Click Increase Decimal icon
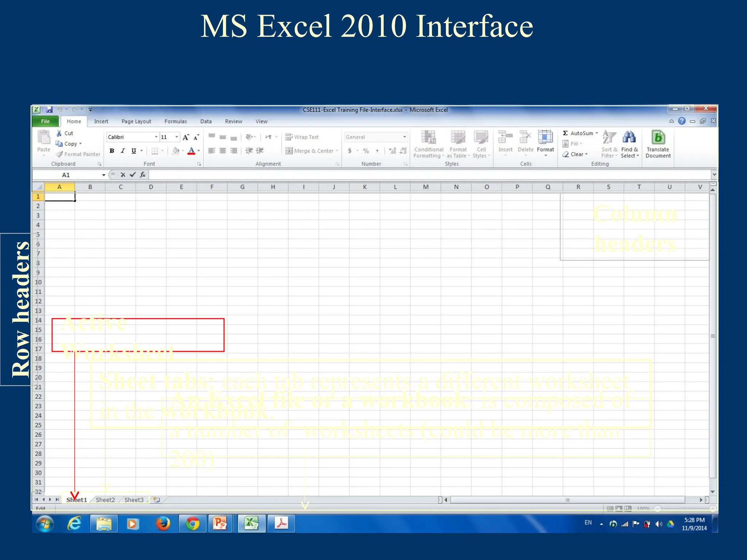747x560 pixels. [x=392, y=151]
